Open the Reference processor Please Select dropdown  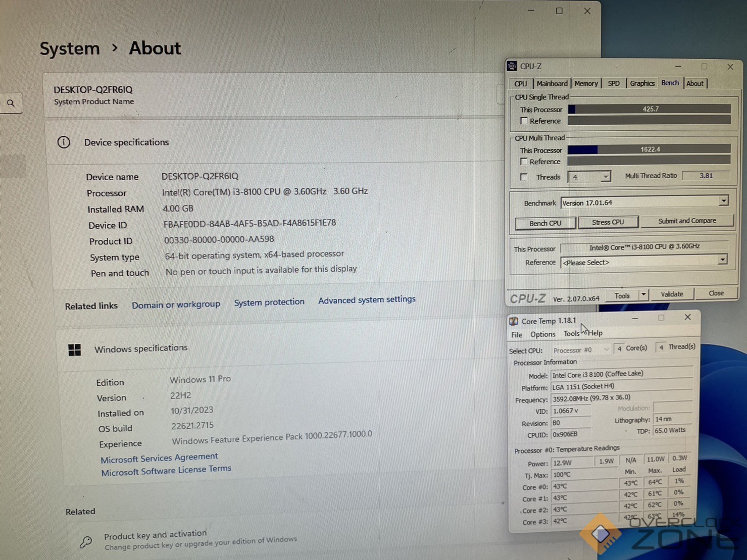click(722, 260)
